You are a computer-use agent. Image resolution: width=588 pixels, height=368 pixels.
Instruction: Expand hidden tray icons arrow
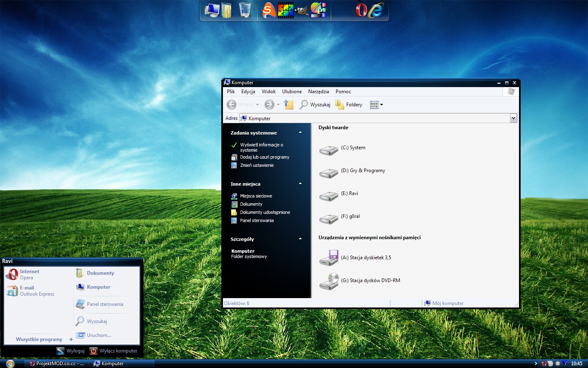(536, 364)
